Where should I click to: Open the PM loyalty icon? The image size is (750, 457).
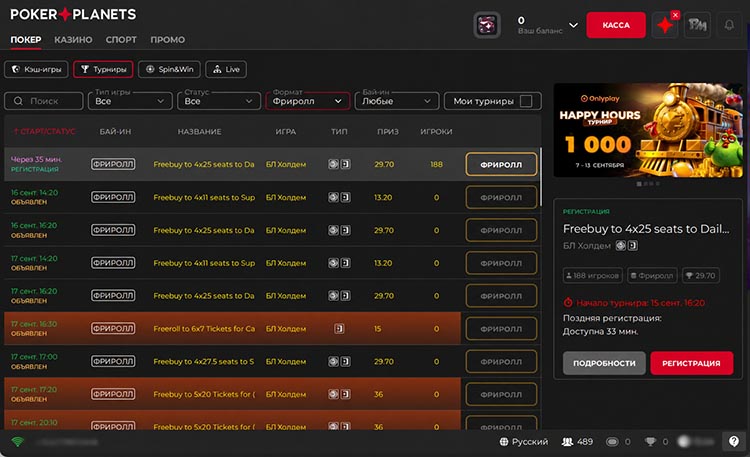tap(697, 25)
